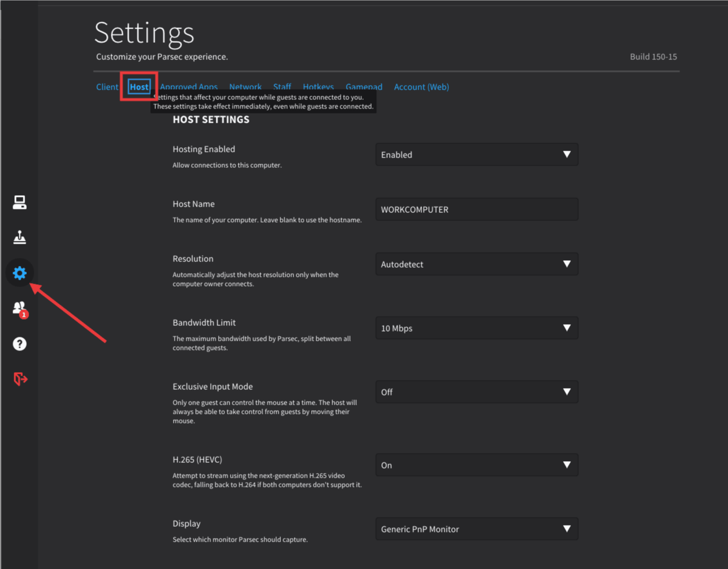This screenshot has height=569, width=728.
Task: Click the Host Name text field
Action: point(476,209)
